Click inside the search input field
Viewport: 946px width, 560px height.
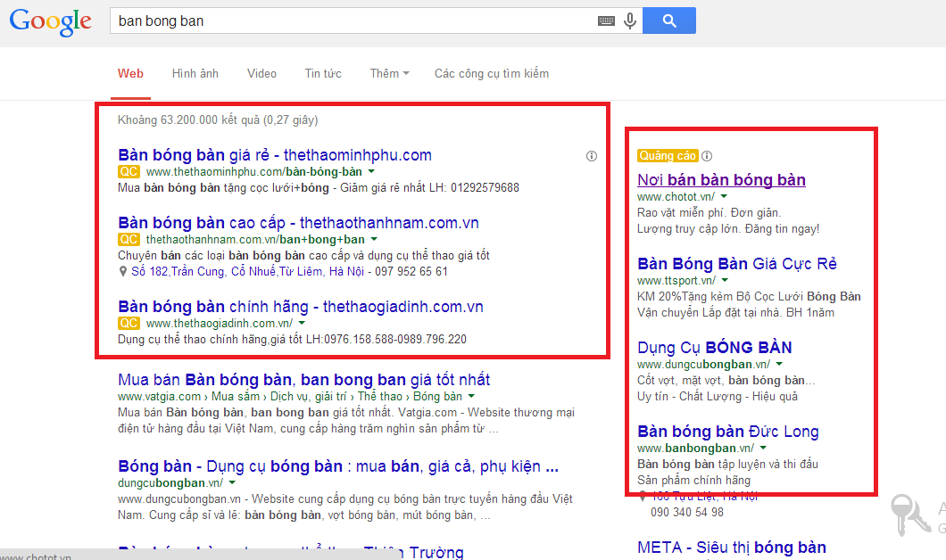coord(312,20)
